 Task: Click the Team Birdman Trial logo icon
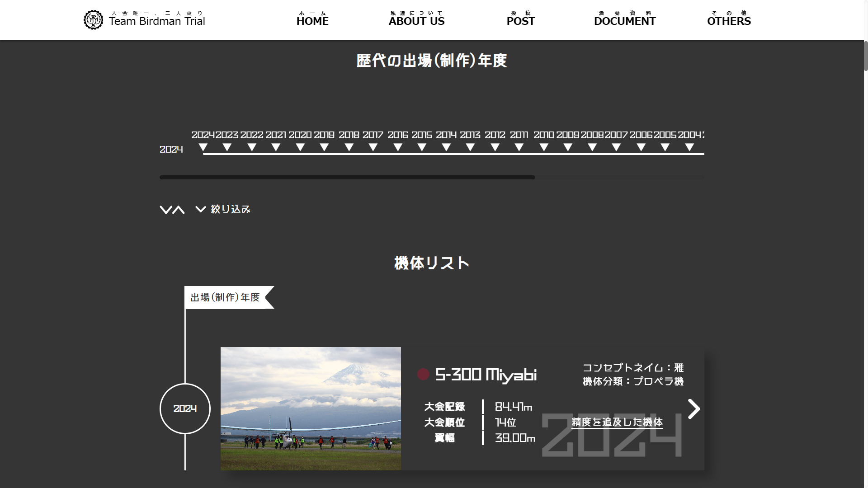click(93, 20)
